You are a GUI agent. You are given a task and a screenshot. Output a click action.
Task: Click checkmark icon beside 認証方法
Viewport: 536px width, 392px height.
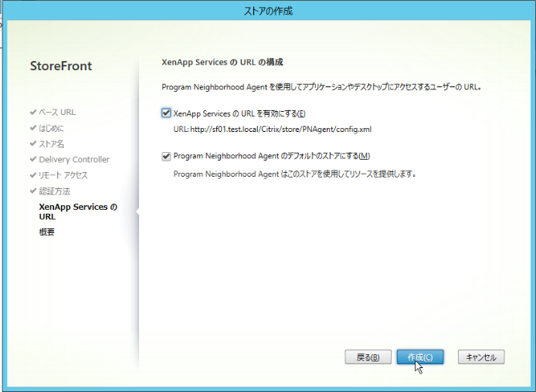[x=33, y=191]
